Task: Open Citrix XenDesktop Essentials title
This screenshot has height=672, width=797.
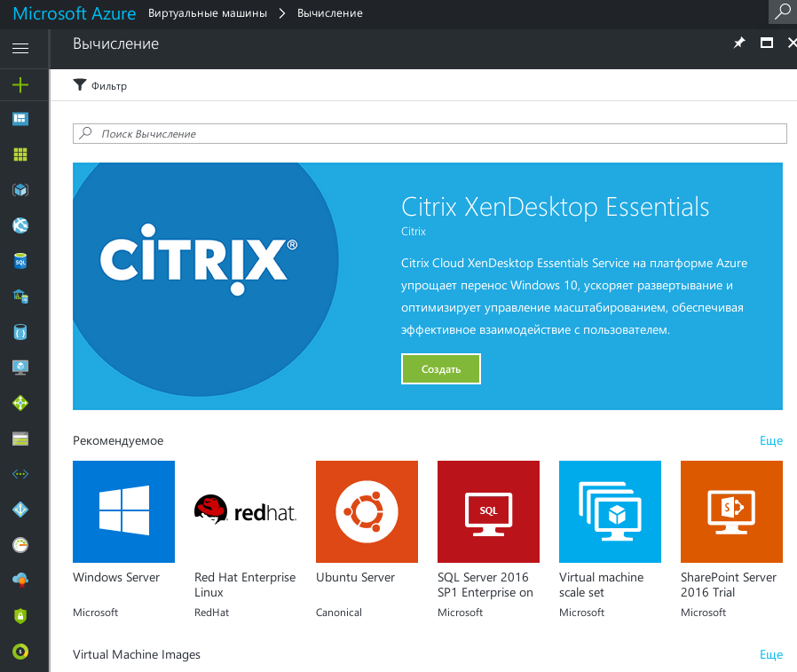Action: (x=555, y=208)
